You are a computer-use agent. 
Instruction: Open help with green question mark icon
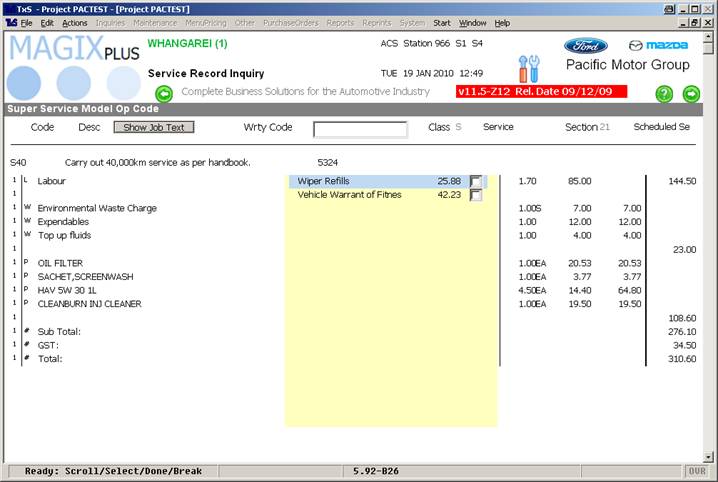click(663, 94)
